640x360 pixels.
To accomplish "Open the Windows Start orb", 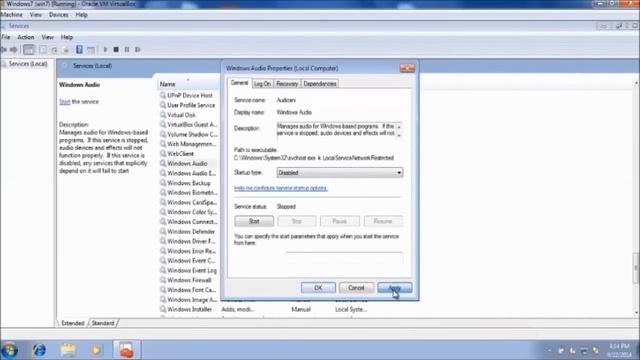I will pyautogui.click(x=10, y=350).
